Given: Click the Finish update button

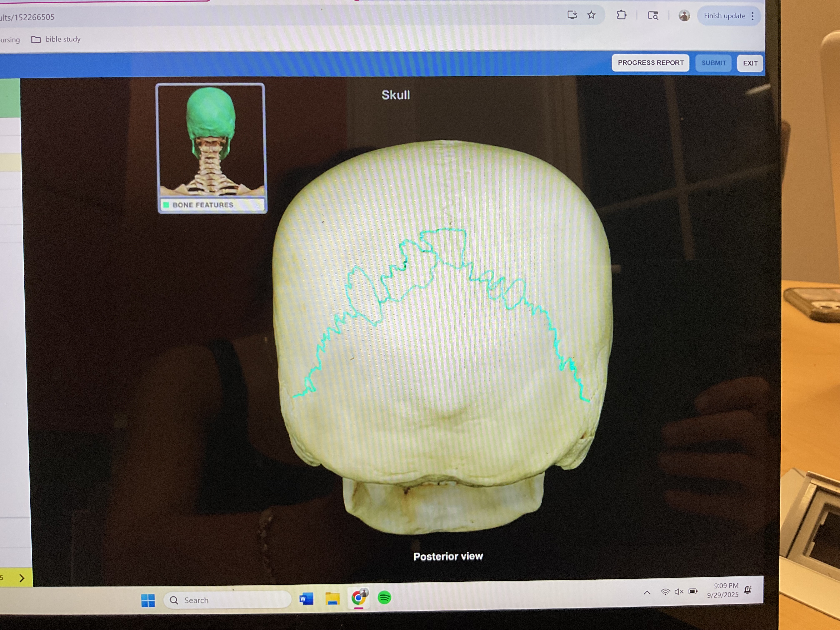Looking at the screenshot, I should click(x=724, y=16).
